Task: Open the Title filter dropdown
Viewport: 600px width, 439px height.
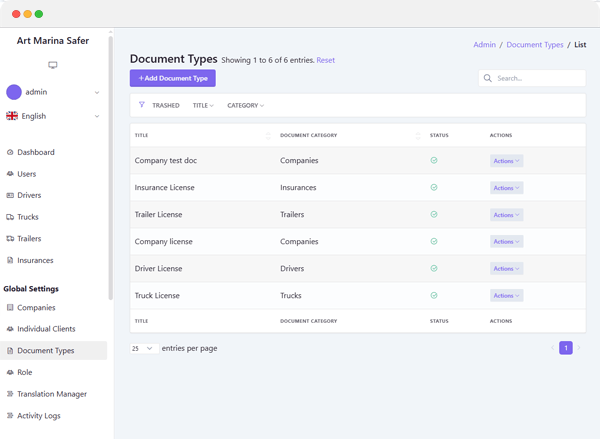Action: [x=203, y=105]
